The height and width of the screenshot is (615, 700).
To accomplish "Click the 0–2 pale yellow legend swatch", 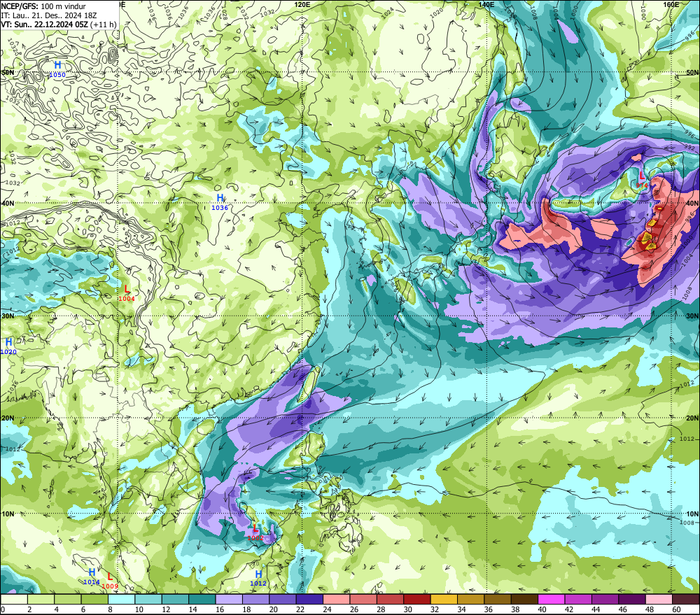I will click(14, 599).
